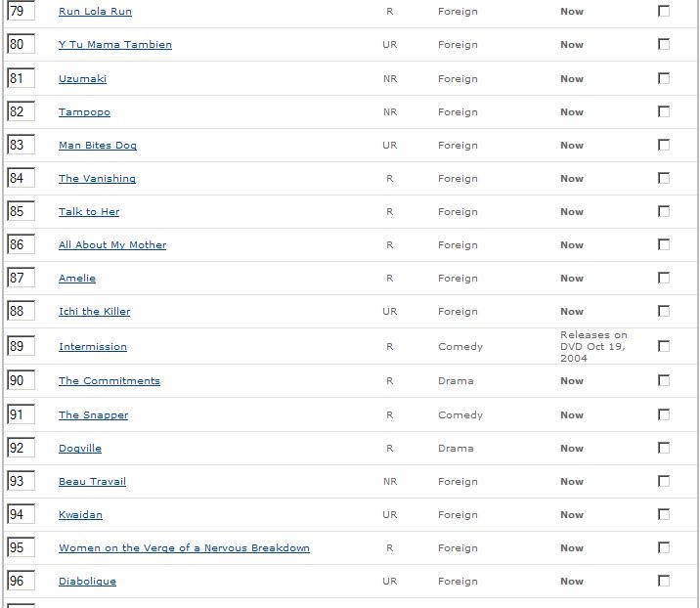Screen dimensions: 700x608
Task: Go to The Vanishing title link
Action: pos(97,179)
